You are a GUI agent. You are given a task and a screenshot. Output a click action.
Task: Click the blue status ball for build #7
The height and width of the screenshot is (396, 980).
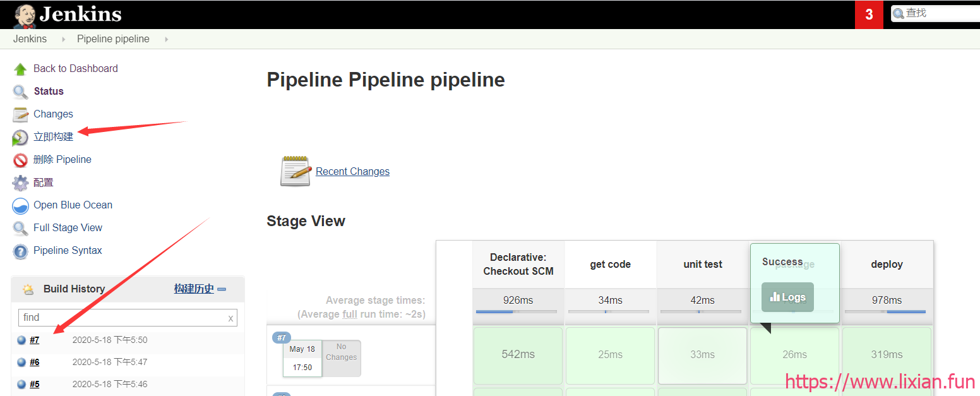pos(21,340)
